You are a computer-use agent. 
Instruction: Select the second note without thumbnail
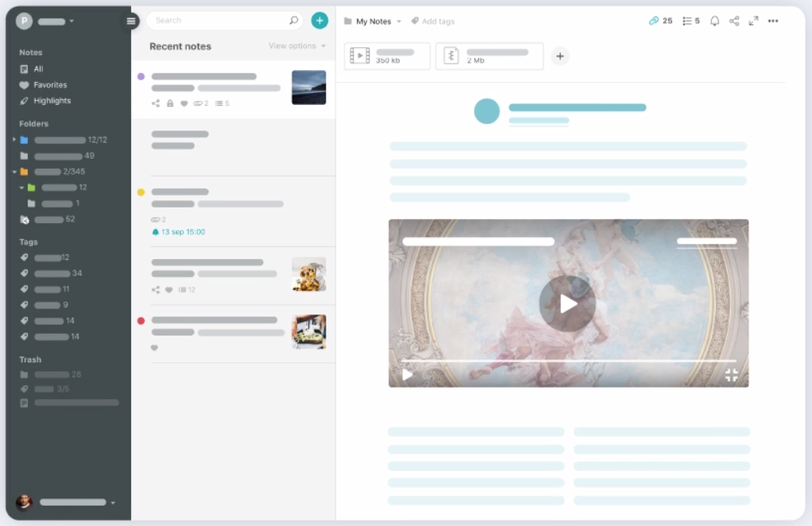click(x=233, y=147)
